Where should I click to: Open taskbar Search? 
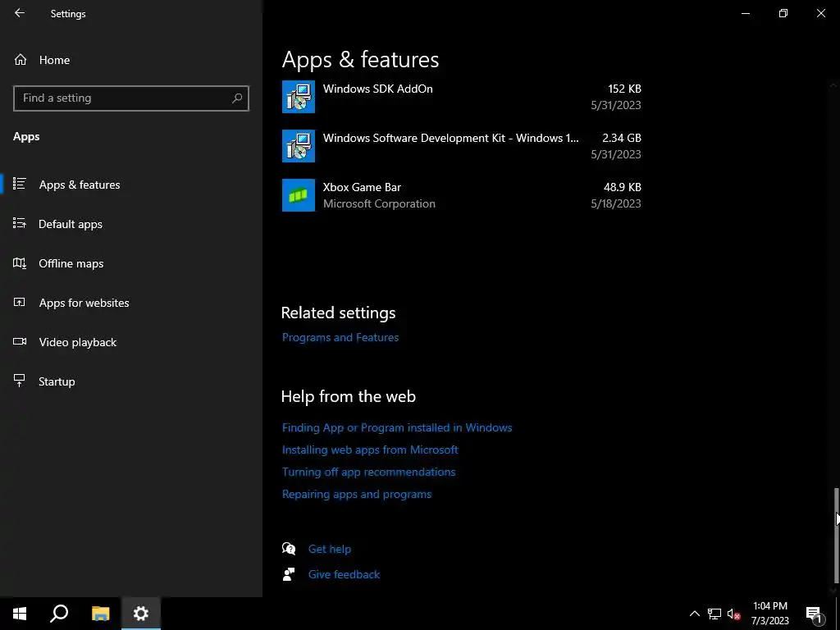[x=59, y=614]
